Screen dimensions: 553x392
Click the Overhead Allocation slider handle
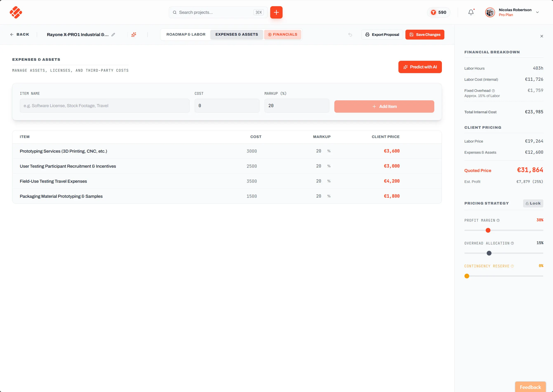click(x=489, y=253)
